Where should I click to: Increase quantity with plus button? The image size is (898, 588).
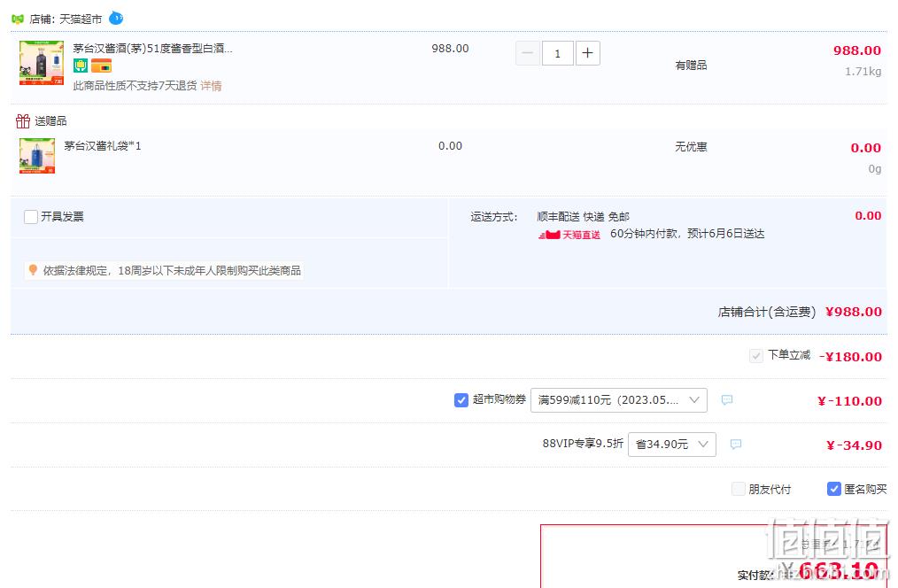[587, 53]
